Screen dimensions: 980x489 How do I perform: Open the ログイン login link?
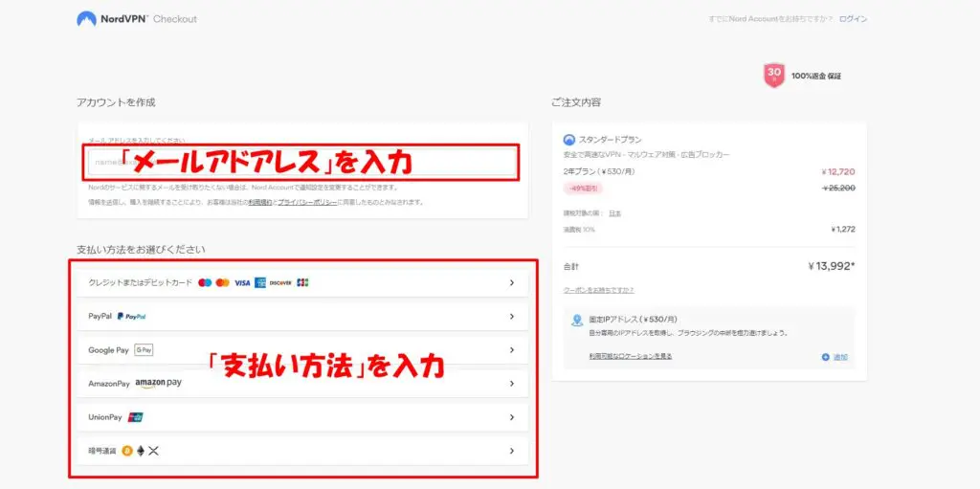853,19
